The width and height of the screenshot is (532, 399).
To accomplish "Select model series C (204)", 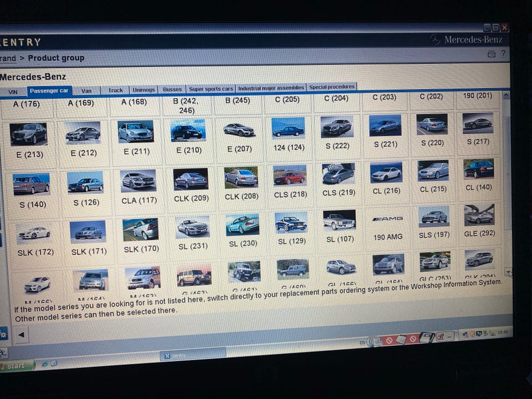I will (336, 99).
